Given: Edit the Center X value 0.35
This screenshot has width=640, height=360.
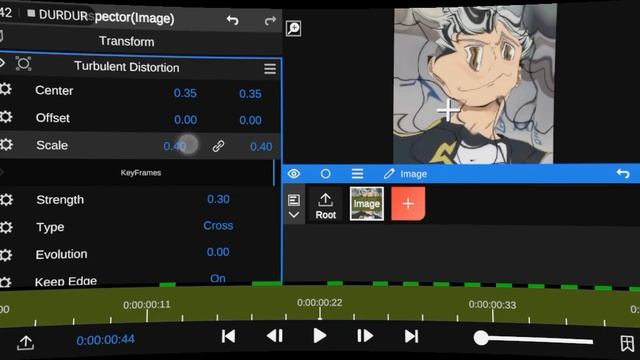Looking at the screenshot, I should pos(185,93).
